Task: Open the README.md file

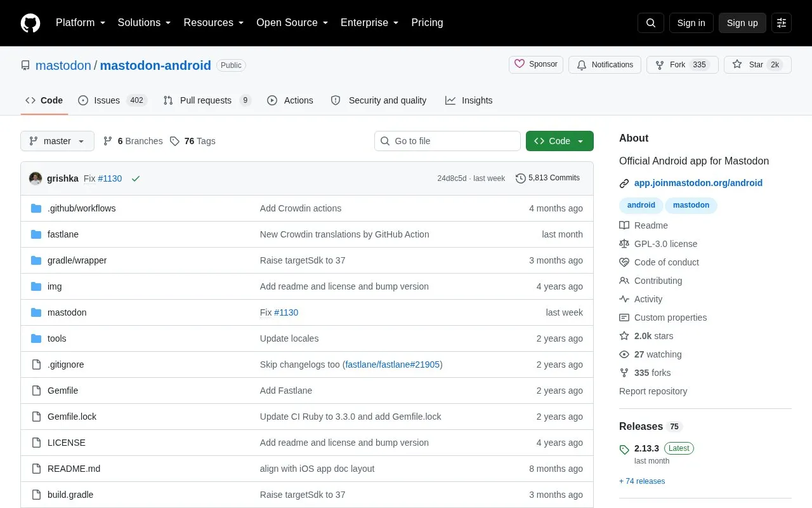Action: click(74, 469)
